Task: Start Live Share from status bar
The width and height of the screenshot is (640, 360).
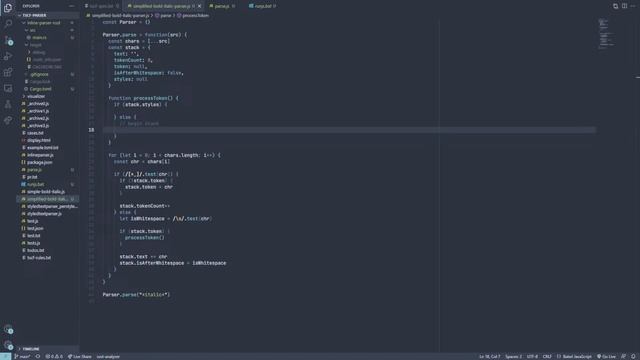Action: point(80,356)
